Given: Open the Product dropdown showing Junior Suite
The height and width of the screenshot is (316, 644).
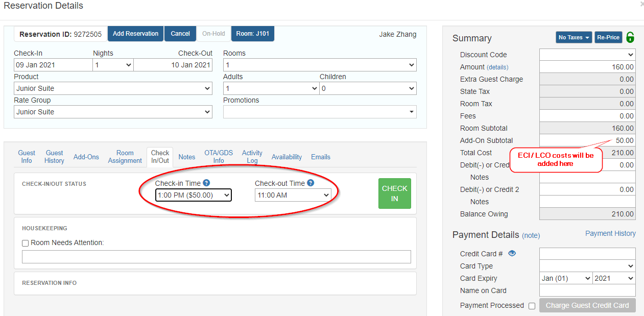Looking at the screenshot, I should 113,88.
